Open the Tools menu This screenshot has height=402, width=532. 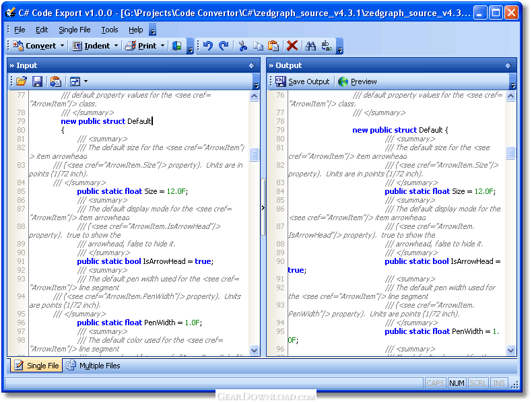(110, 30)
